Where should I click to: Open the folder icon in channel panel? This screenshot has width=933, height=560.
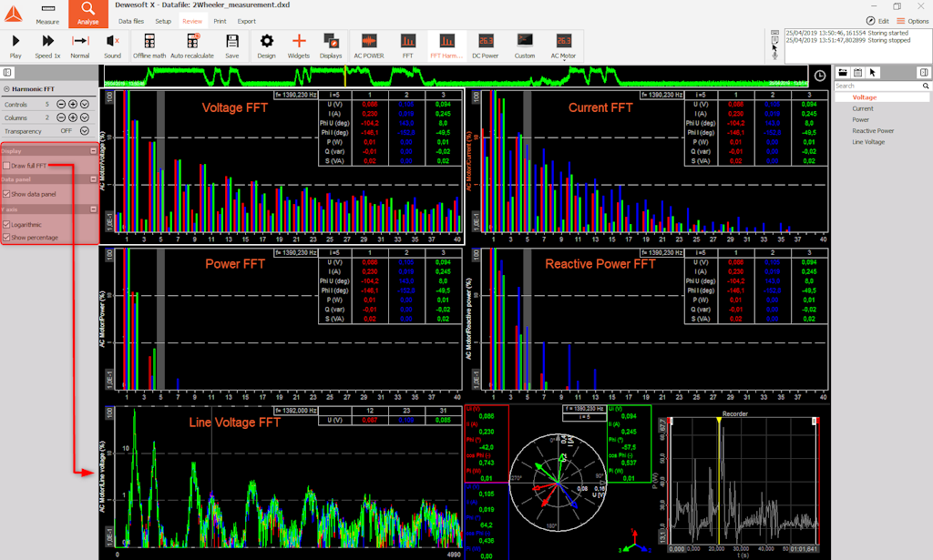[843, 73]
